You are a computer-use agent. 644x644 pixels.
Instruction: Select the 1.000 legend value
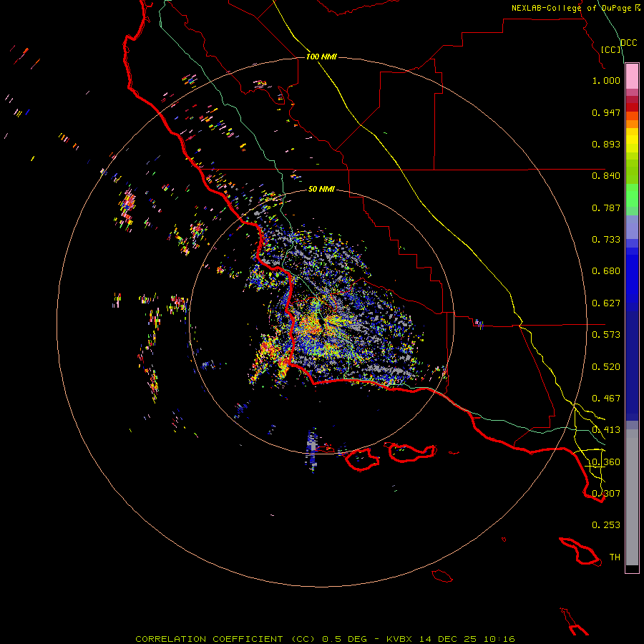(x=606, y=80)
